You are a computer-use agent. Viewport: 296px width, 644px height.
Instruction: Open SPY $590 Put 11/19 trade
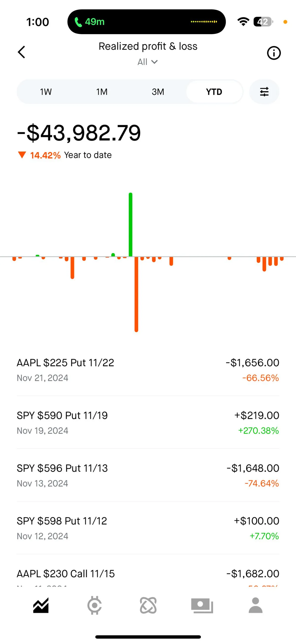coord(148,422)
